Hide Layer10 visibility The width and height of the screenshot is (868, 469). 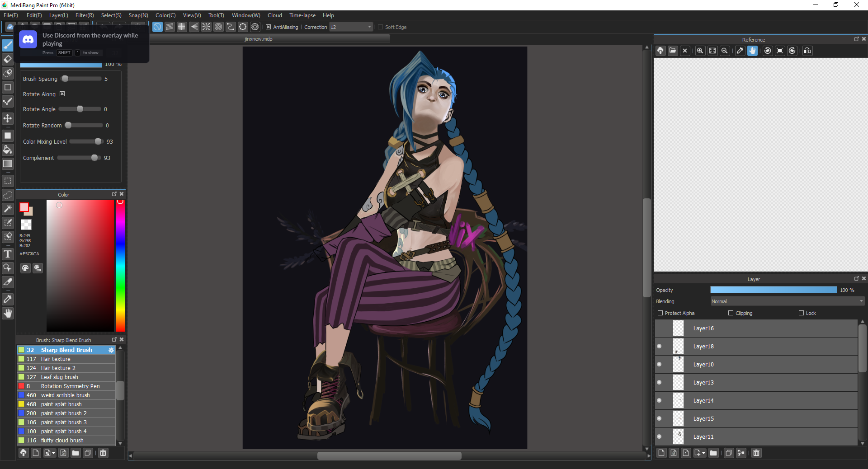point(659,365)
